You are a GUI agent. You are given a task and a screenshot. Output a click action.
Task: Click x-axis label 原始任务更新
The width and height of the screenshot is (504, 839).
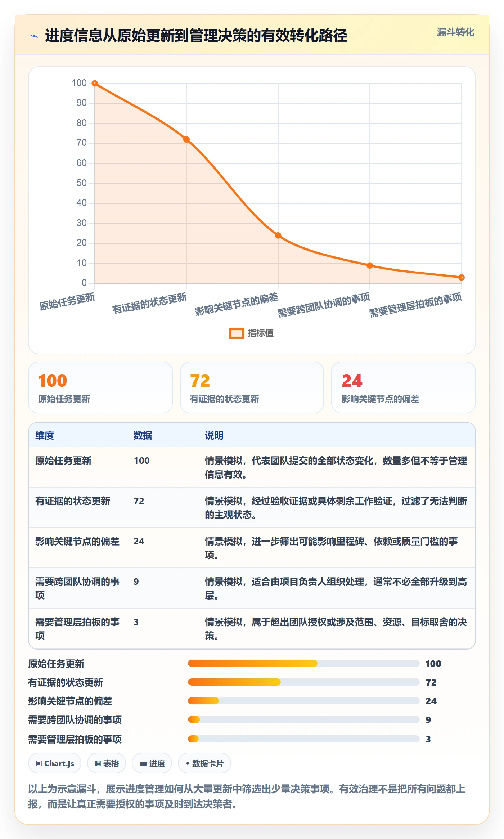point(67,302)
